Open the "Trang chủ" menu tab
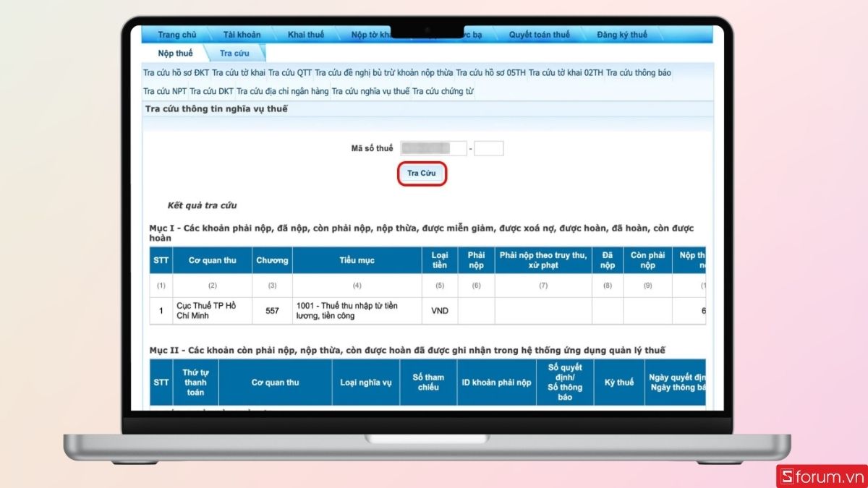This screenshot has width=868, height=488. (177, 34)
